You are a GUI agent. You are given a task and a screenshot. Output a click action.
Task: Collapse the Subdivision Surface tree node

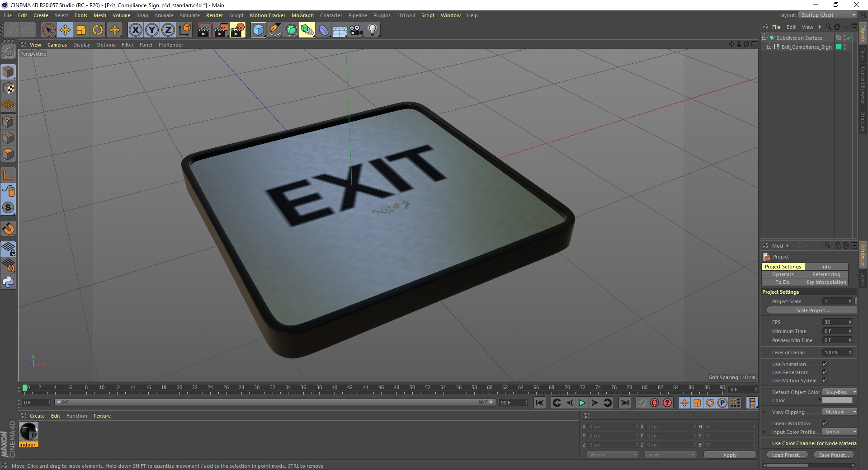764,38
